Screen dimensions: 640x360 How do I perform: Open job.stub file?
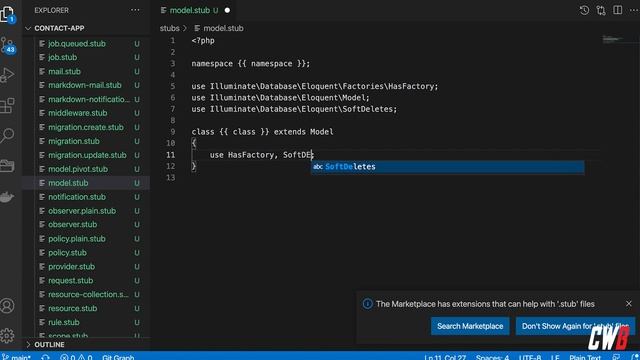pyautogui.click(x=62, y=58)
